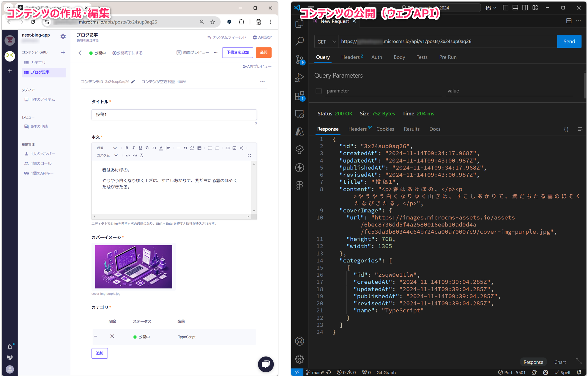
Task: Open the Thunder Client lightning icon
Action: [299, 168]
